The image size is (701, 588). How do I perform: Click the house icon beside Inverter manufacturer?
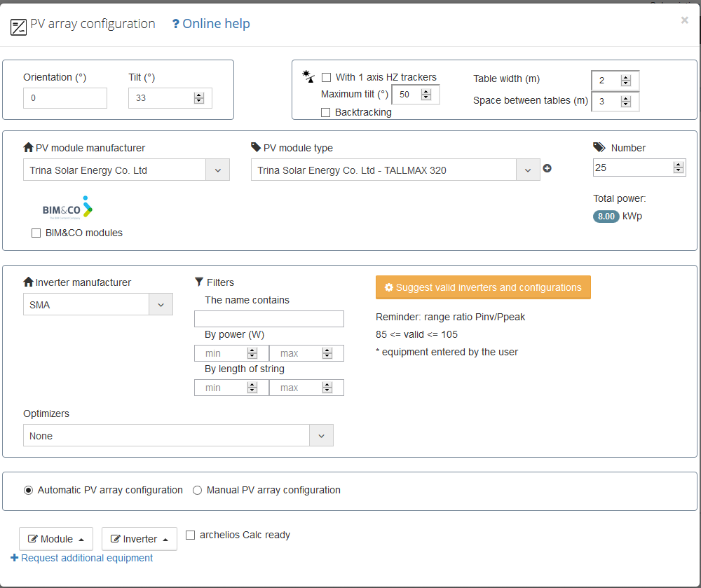click(x=28, y=282)
